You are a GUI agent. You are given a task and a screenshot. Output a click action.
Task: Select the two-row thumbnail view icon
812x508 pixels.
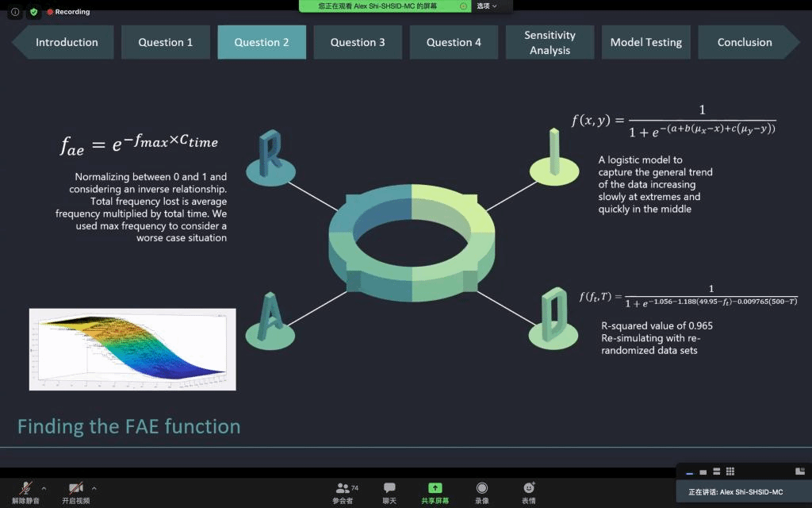click(x=717, y=471)
